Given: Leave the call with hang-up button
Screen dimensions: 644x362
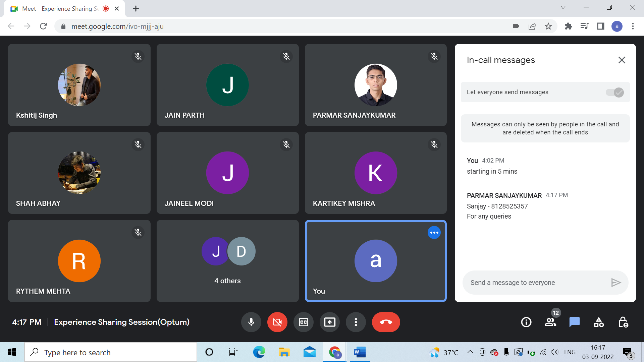Looking at the screenshot, I should pos(386,322).
